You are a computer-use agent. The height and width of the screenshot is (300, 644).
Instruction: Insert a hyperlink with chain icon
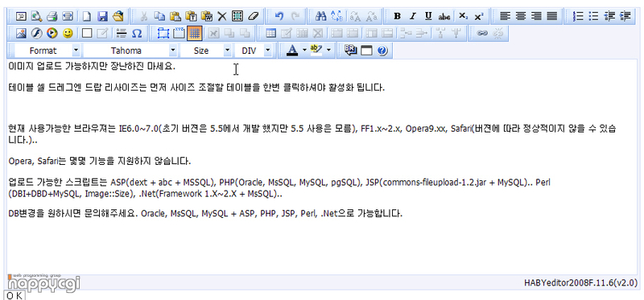coord(482,33)
